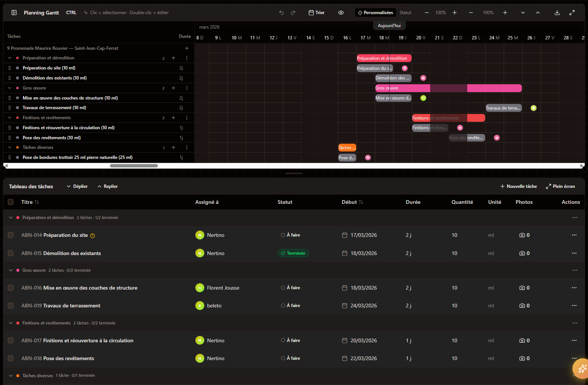
Task: Open photos for ABN-019 Travaux de terrassement via the camera icon
Action: click(522, 306)
